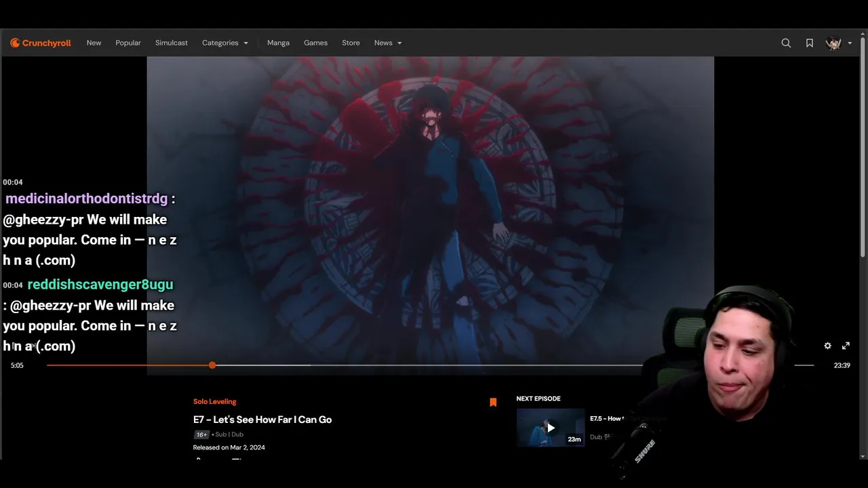Viewport: 868px width, 488px height.
Task: Click chat username medicinalorthodontistrdg
Action: [x=86, y=199]
